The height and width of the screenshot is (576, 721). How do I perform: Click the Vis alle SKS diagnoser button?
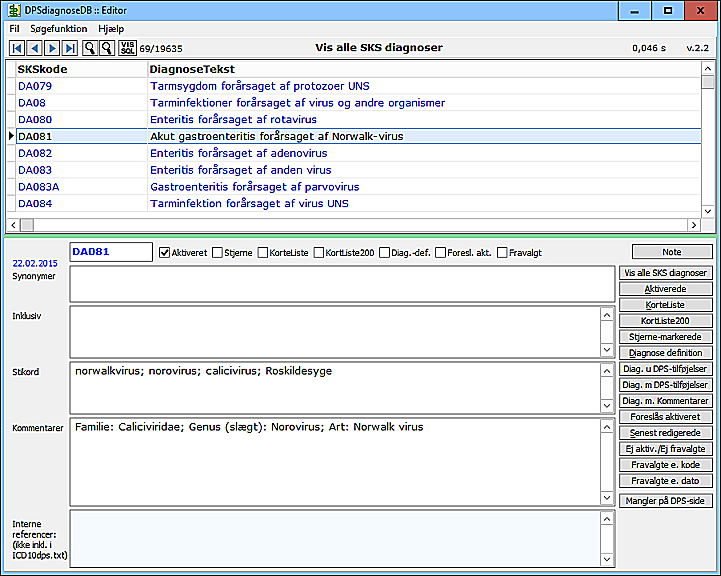(x=665, y=273)
